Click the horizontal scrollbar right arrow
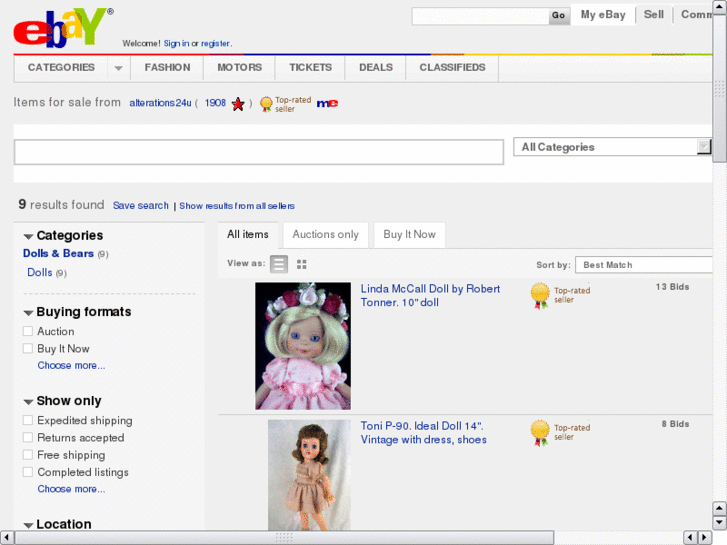Viewport: 727px width, 545px height. (x=705, y=537)
